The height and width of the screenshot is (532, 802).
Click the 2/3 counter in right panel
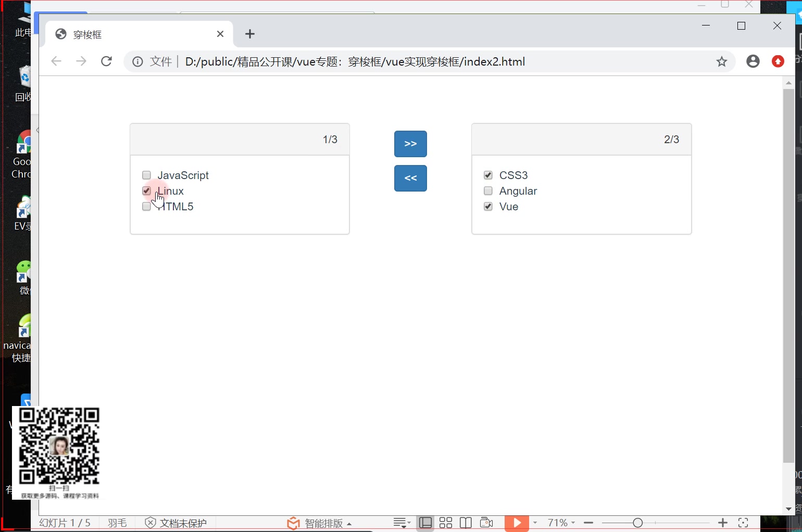click(x=671, y=140)
